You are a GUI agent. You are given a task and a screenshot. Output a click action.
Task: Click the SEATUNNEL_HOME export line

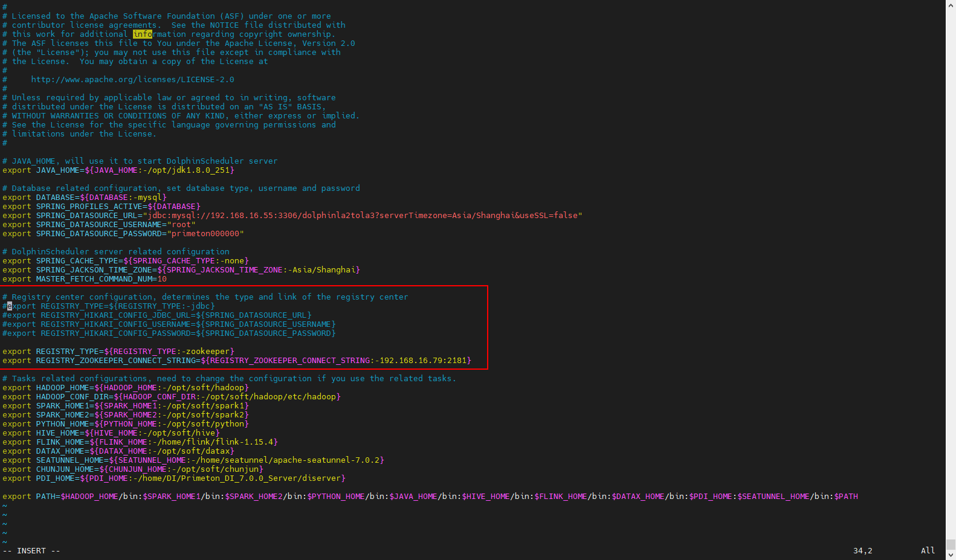(x=193, y=460)
